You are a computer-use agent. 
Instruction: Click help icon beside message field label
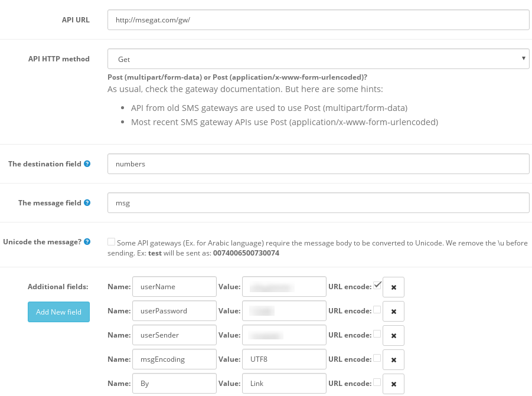[87, 203]
